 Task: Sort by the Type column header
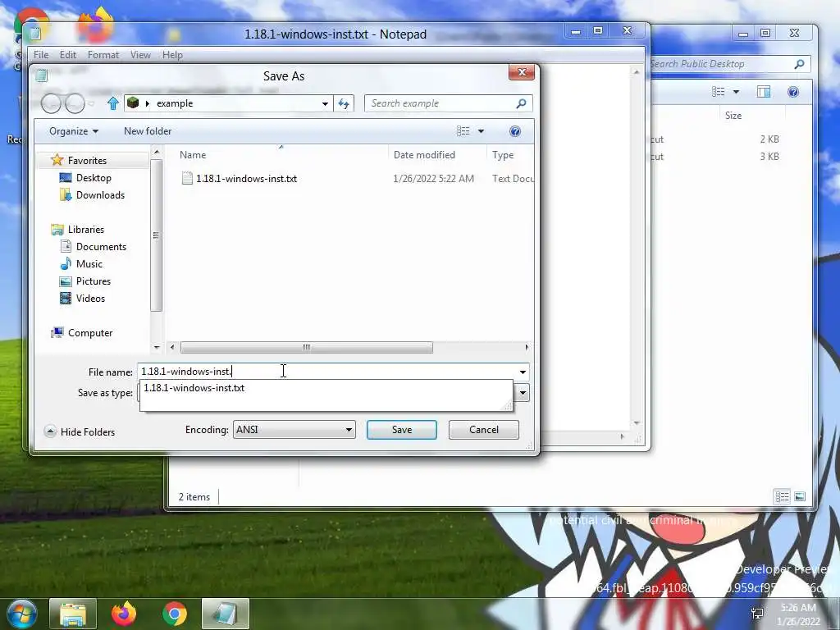click(503, 155)
